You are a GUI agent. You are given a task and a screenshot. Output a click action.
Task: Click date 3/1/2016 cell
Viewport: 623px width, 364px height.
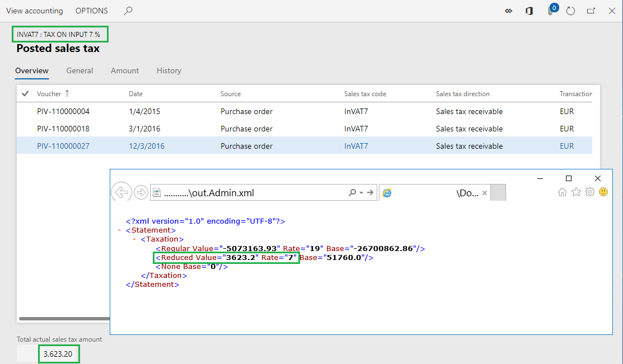click(144, 129)
